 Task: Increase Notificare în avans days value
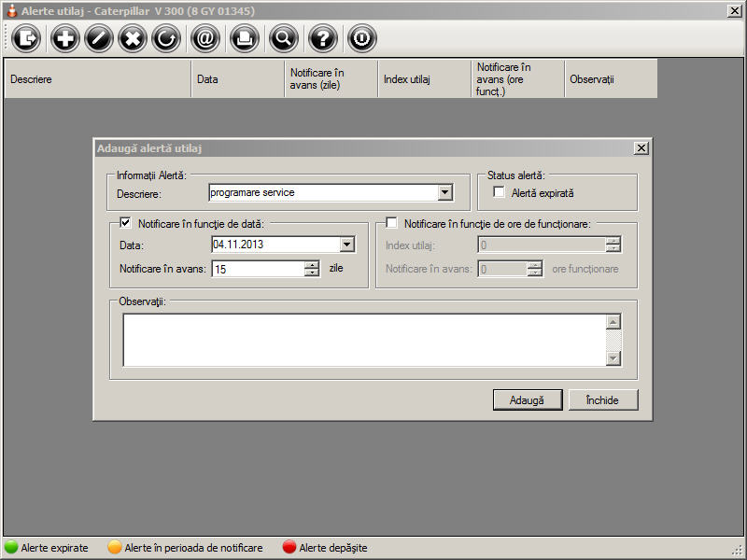click(312, 265)
